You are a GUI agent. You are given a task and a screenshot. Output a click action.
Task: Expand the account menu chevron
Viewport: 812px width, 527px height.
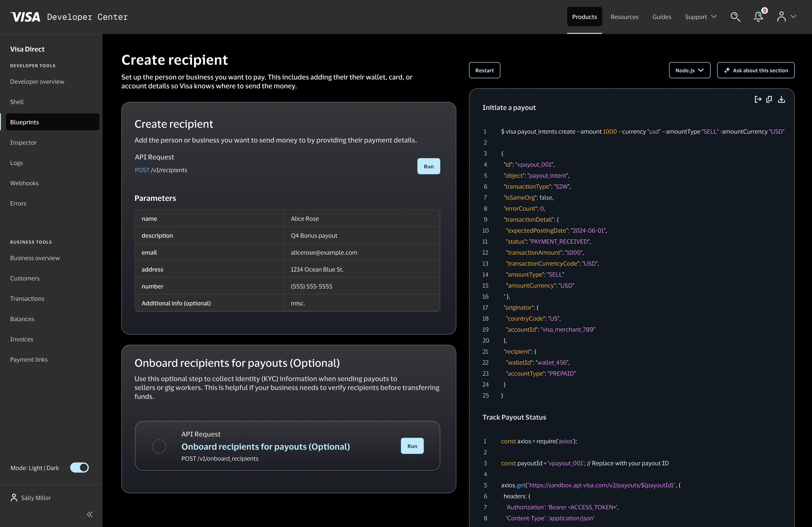(793, 17)
